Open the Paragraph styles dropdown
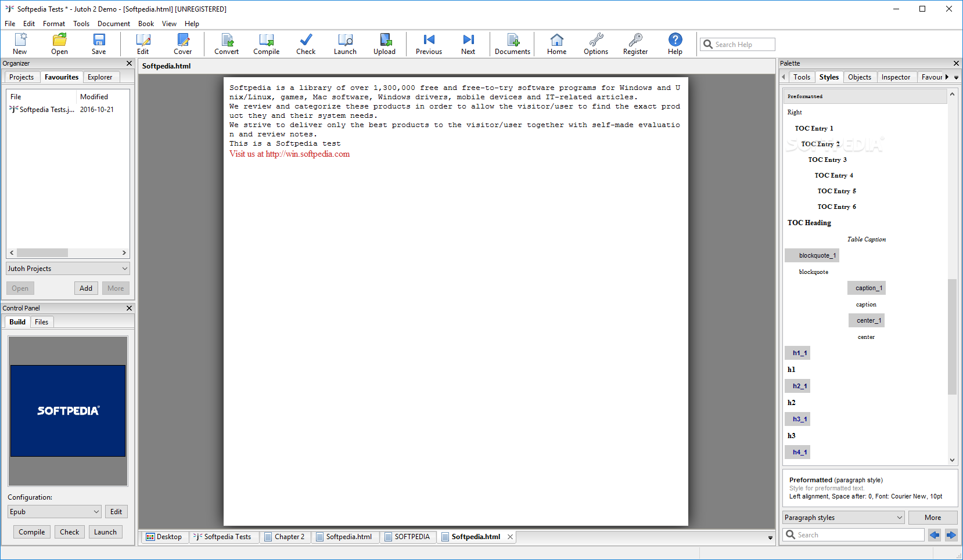This screenshot has width=963, height=560. point(844,518)
